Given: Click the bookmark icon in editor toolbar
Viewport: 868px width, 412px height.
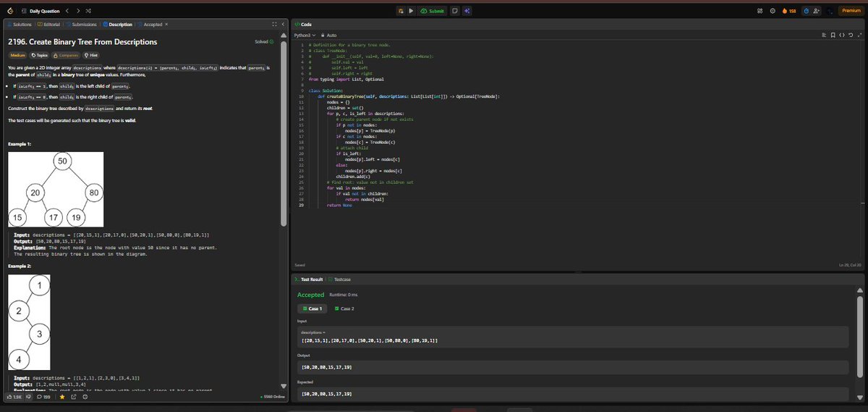Looking at the screenshot, I should (x=833, y=35).
